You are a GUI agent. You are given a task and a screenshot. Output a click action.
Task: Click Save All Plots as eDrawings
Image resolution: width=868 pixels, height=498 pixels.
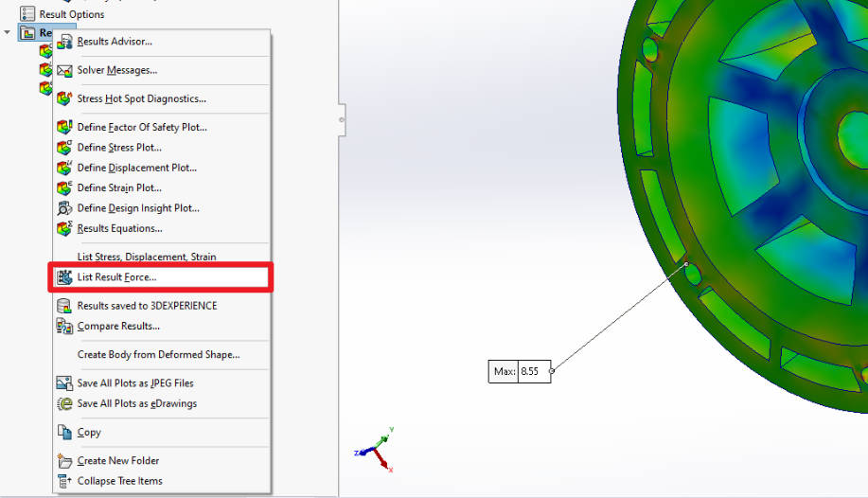click(x=136, y=403)
